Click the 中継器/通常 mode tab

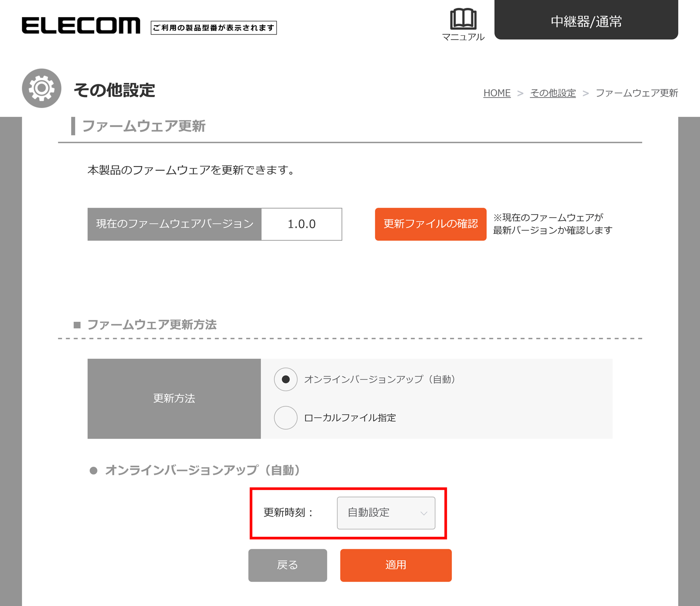coord(586,21)
